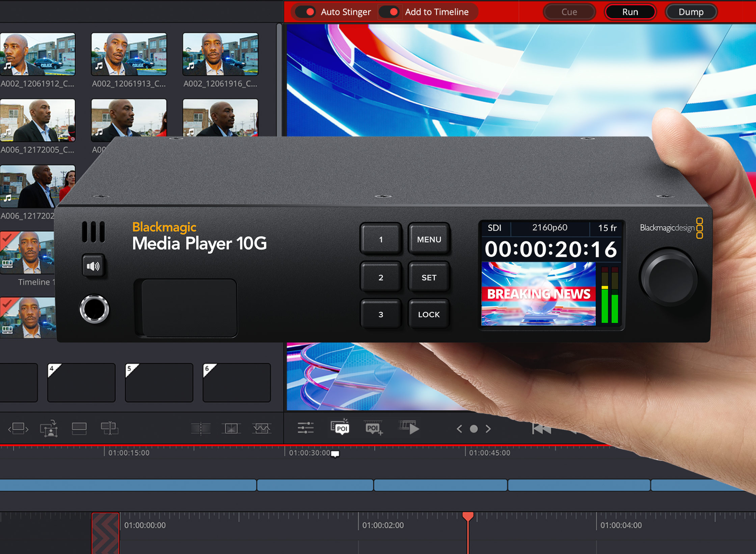Select the trim edit mode icon
Screen dimensions: 756x554
(x=18, y=428)
